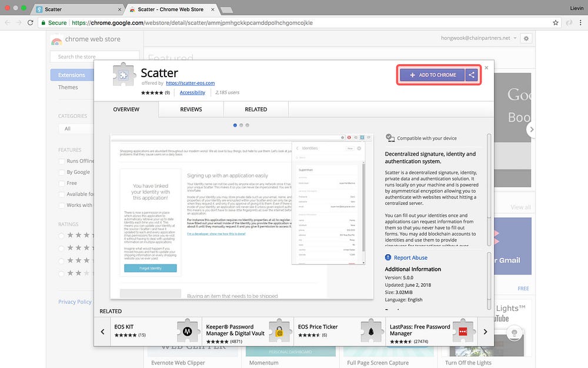Click the Secure padlock indicator
588x368 pixels.
pyautogui.click(x=54, y=22)
